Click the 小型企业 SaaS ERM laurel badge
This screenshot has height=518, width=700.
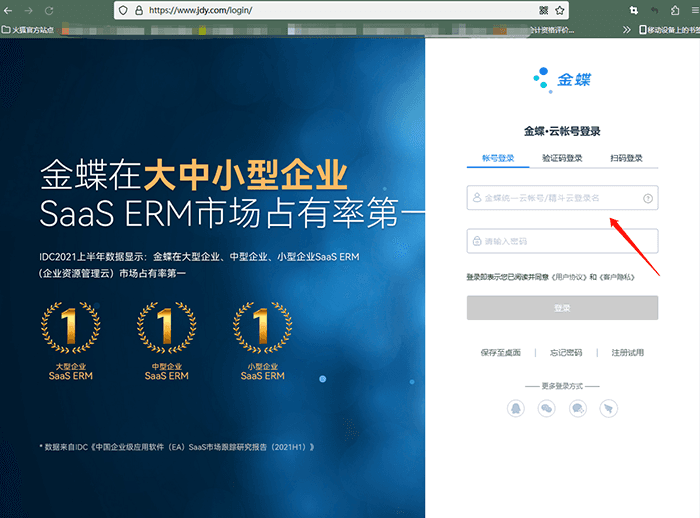pyautogui.click(x=262, y=341)
